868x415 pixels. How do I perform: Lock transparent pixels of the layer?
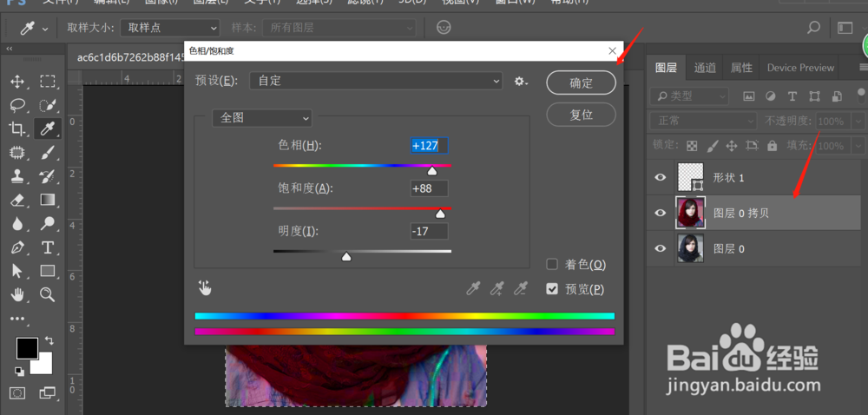692,146
